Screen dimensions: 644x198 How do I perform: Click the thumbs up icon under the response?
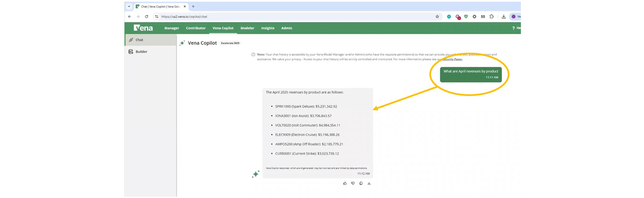pos(345,183)
